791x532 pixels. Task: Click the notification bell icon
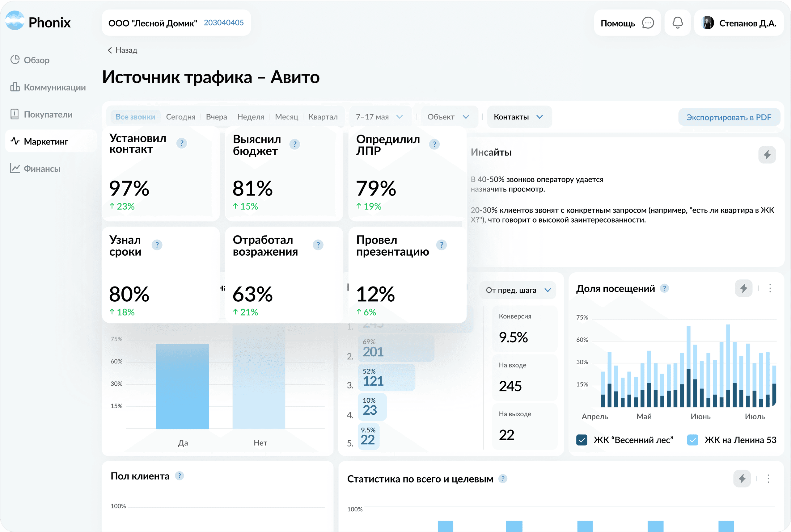(677, 23)
